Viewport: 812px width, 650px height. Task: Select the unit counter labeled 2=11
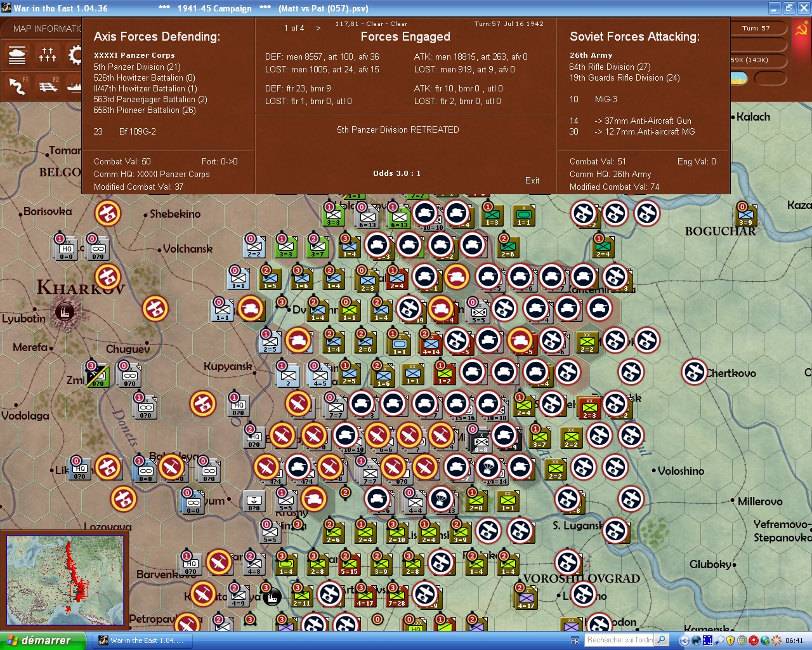click(301, 595)
